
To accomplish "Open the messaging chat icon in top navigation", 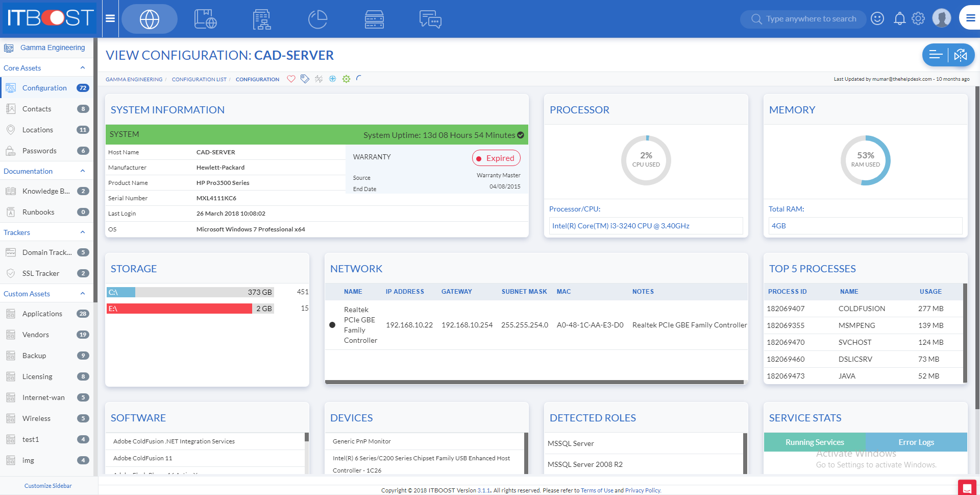I will tap(430, 19).
